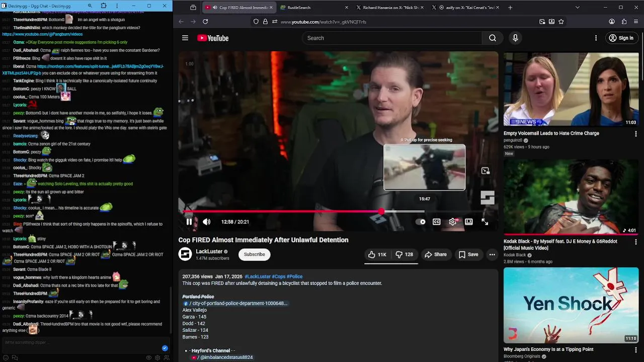This screenshot has height=362, width=644.
Task: Switch to theater mode
Action: coord(469,222)
